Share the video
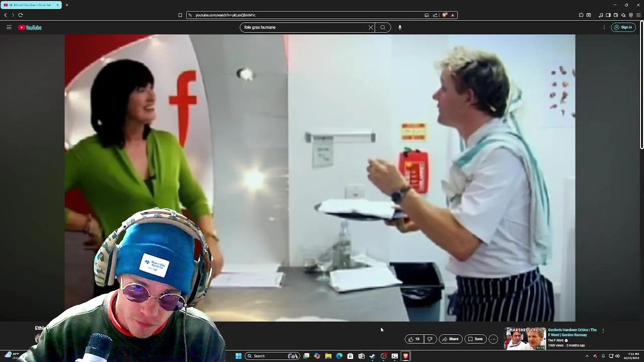This screenshot has width=644, height=362. click(x=450, y=339)
